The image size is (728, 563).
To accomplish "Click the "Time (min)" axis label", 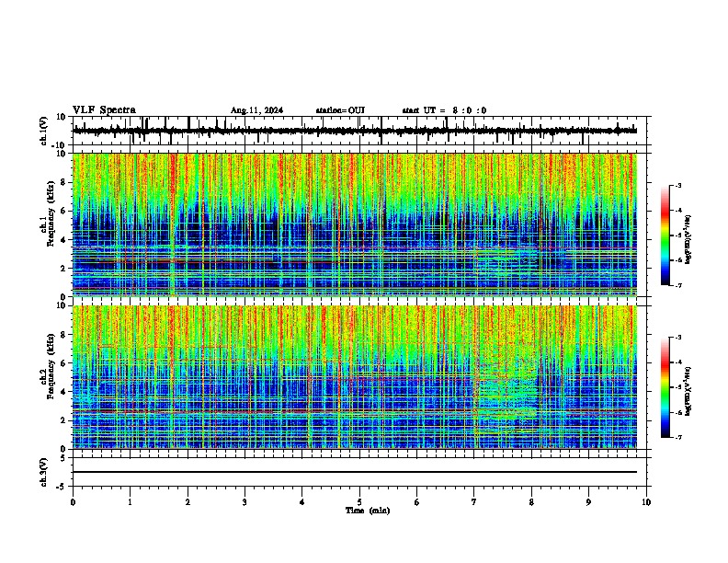I will pyautogui.click(x=368, y=511).
